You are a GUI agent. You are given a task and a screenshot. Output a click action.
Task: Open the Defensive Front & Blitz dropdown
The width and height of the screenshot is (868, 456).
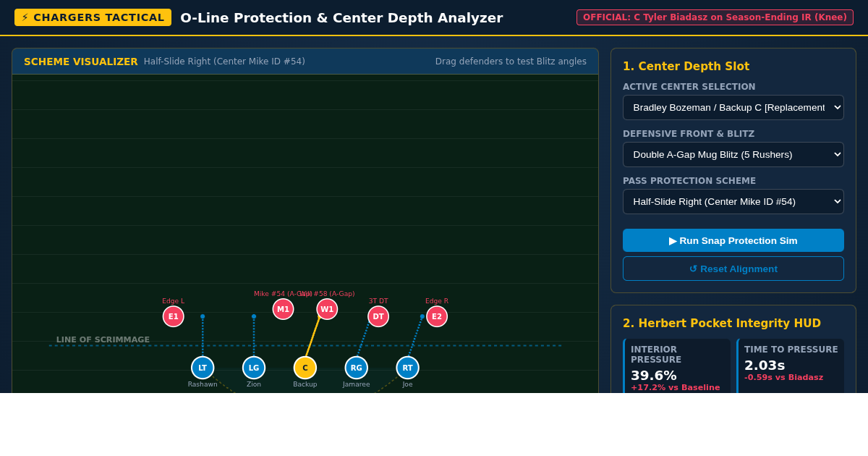point(733,154)
